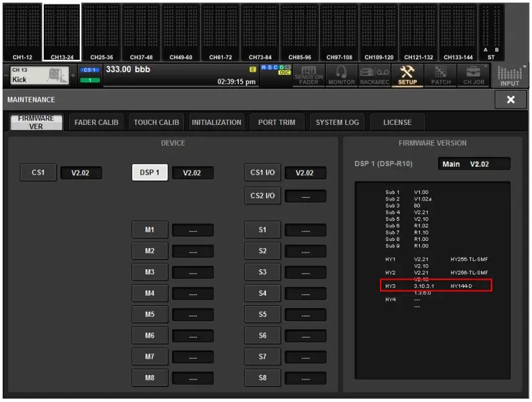Image resolution: width=532 pixels, height=402 pixels.
Task: Select the CH61-72 meter bank
Action: (220, 32)
